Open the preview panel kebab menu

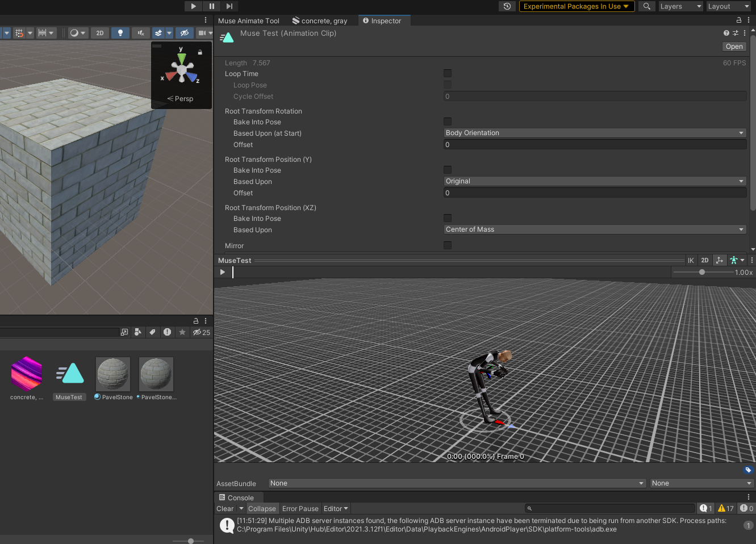click(751, 261)
